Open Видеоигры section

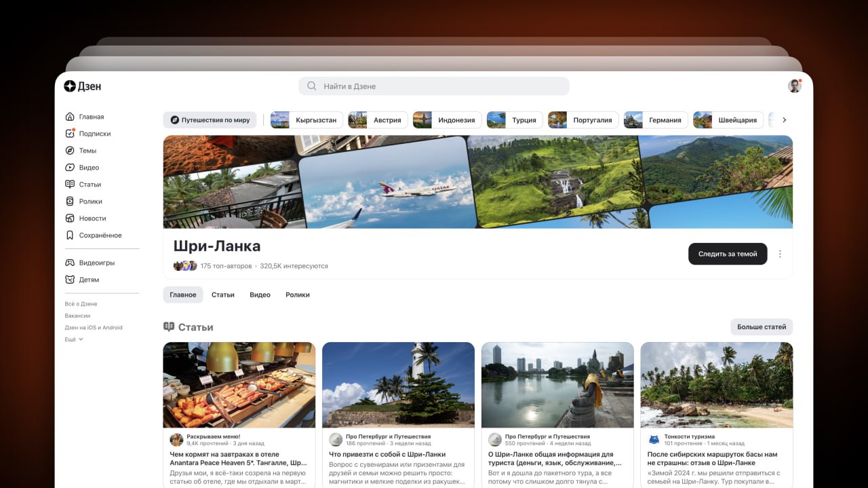click(96, 263)
